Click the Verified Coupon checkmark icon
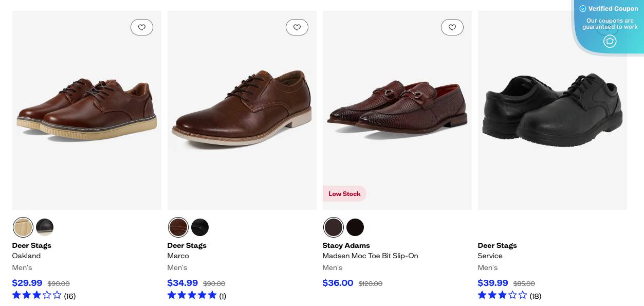 click(x=583, y=9)
